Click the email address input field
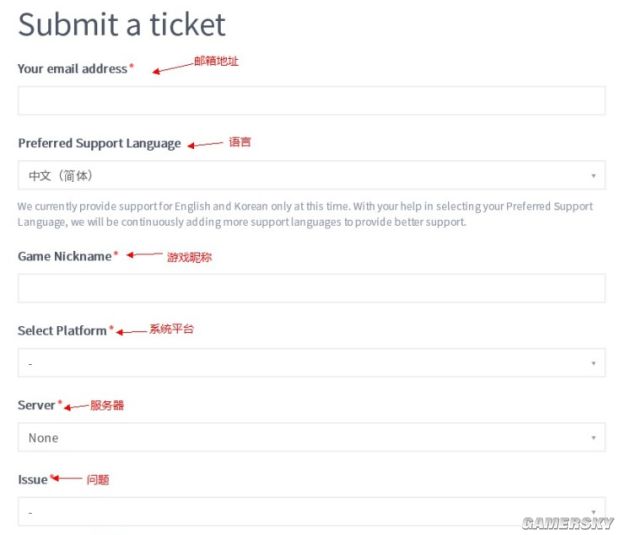The image size is (620, 535). [311, 101]
